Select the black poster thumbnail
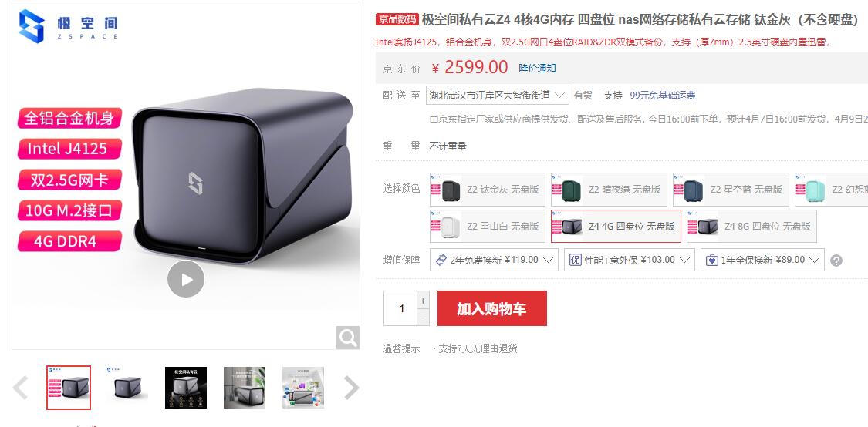 [186, 388]
